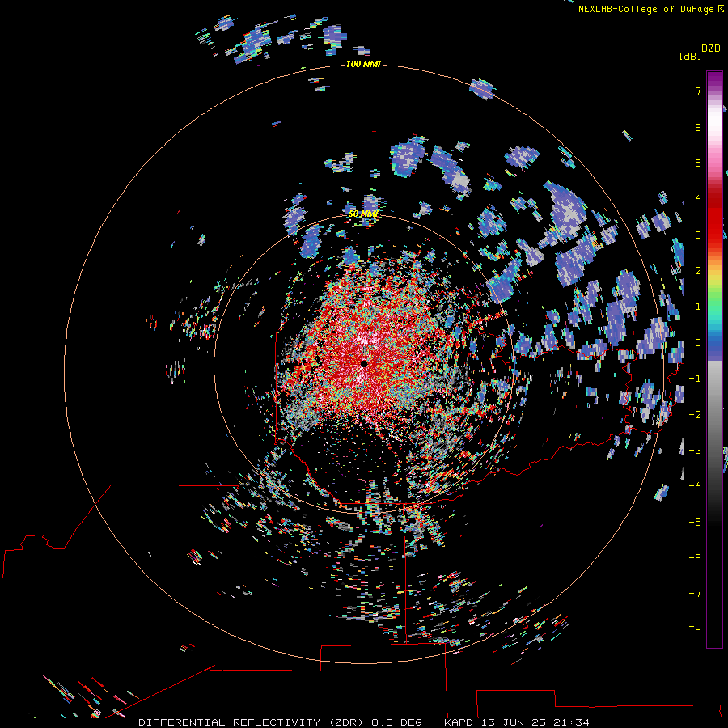Click the 7 value on the color scale

point(698,91)
